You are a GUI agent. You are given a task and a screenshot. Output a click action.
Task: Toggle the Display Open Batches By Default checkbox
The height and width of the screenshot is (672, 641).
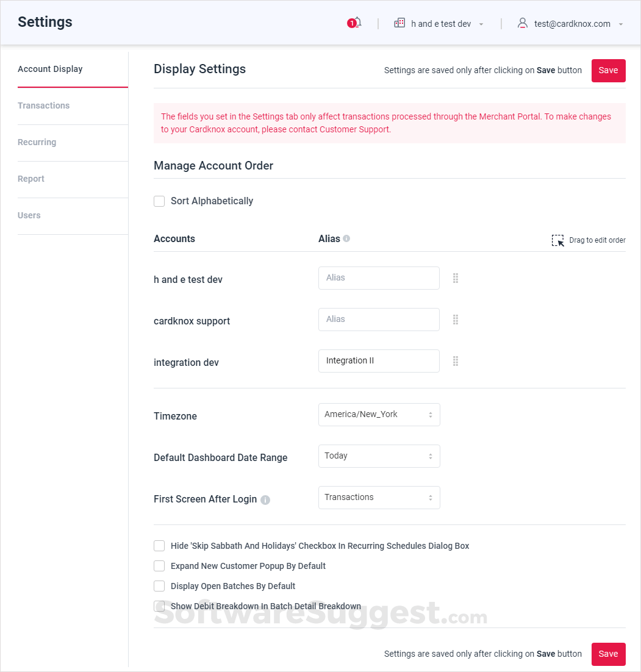(159, 586)
